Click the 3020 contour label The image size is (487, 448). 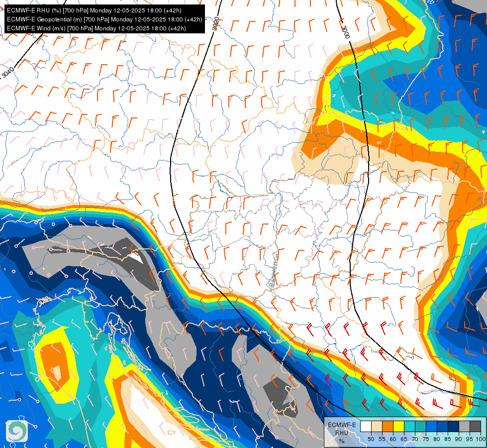(216, 24)
